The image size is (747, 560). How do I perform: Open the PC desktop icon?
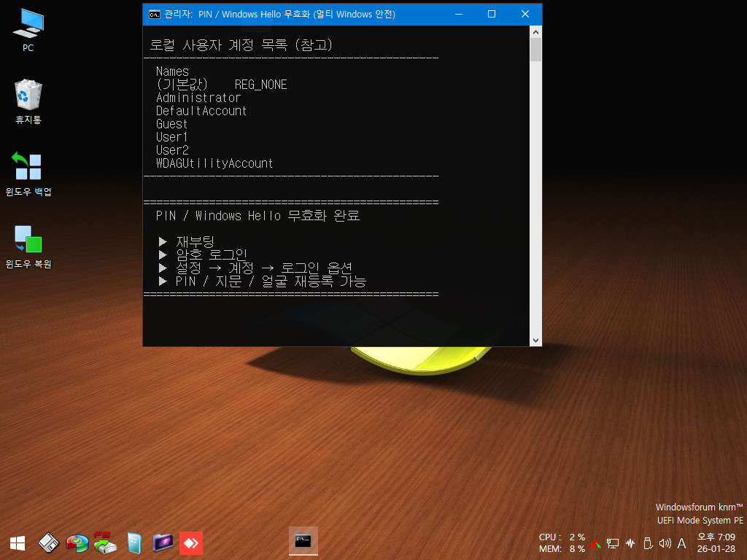tap(28, 29)
